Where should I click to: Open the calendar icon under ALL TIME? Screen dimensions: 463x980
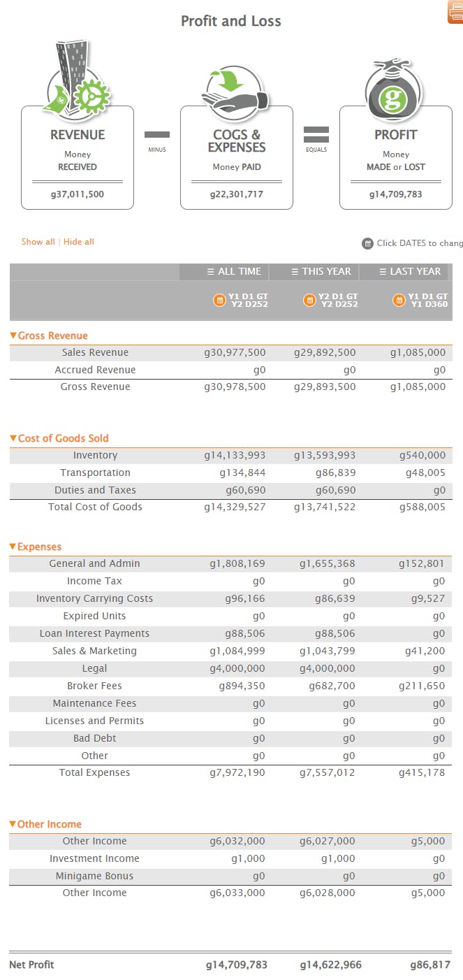219,301
